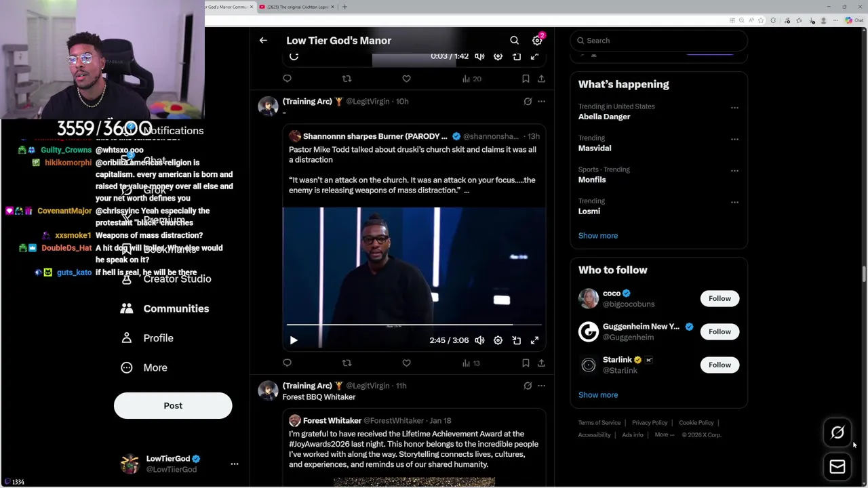Open picture-in-picture on the 1:42 video

516,56
